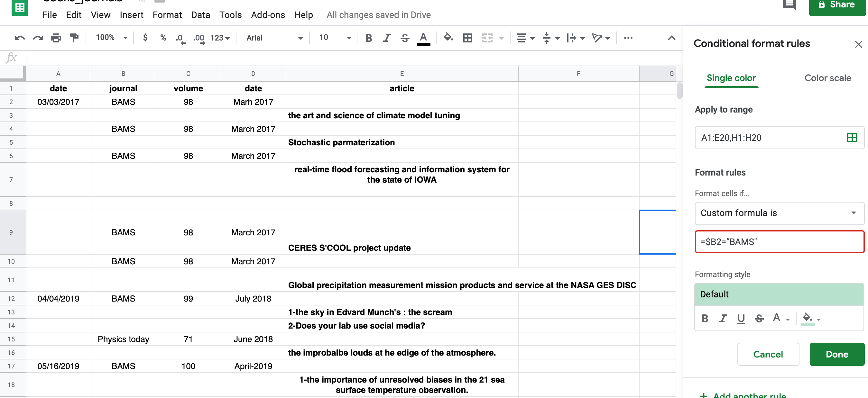The image size is (868, 398).
Task: Select the paint format tool
Action: coord(74,38)
